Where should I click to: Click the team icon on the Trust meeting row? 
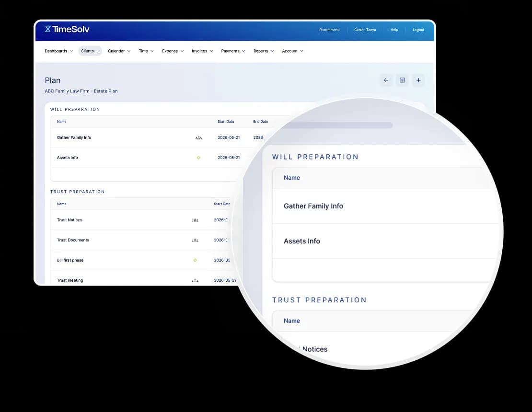click(x=195, y=280)
